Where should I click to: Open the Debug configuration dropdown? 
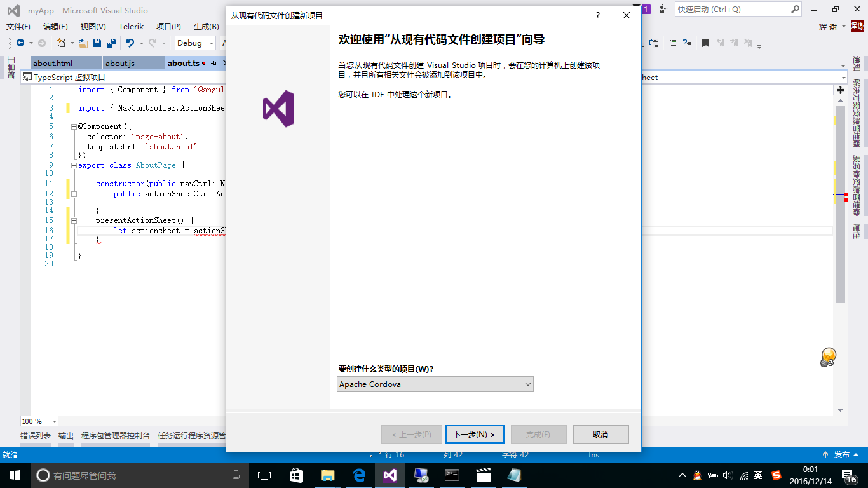point(195,43)
